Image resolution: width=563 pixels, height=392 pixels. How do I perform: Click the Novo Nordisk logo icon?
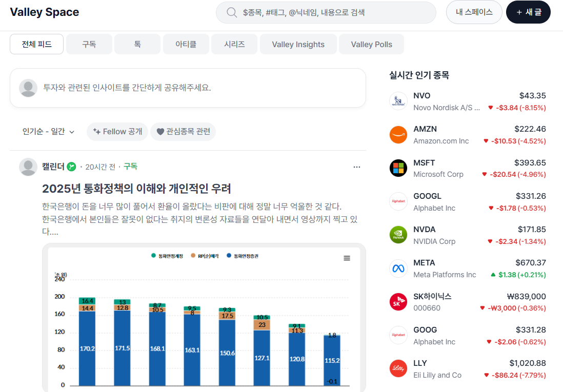(398, 101)
